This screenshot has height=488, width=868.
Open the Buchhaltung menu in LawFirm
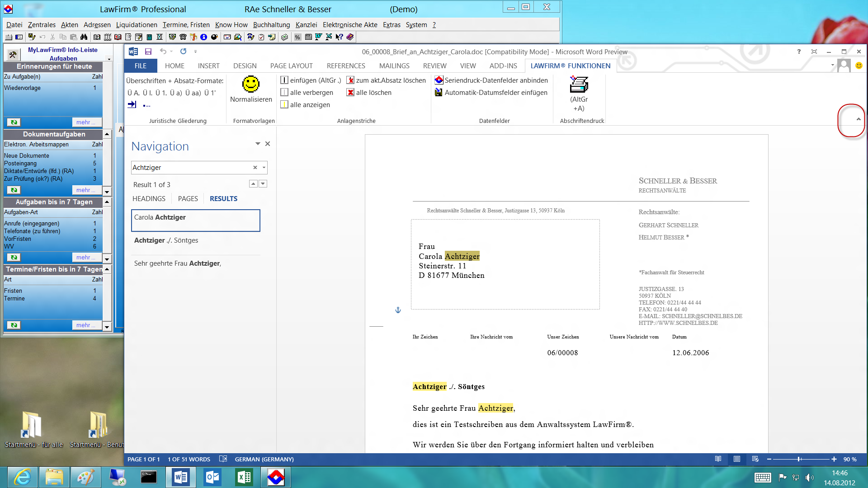(271, 25)
